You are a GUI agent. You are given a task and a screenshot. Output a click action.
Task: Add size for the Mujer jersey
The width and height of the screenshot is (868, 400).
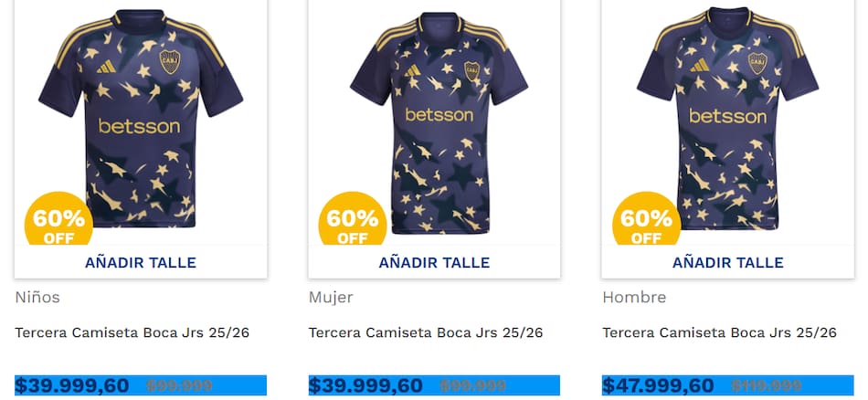(x=434, y=262)
